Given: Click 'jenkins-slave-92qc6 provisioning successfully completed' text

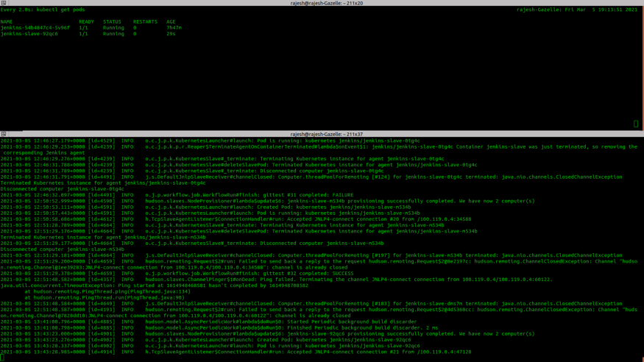Looking at the screenshot, I should coord(371,334).
